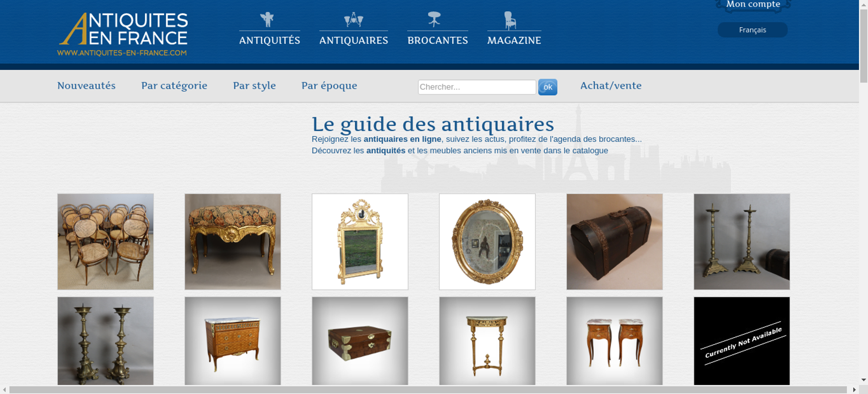Open the oval gilded mirror thumbnail

[487, 242]
